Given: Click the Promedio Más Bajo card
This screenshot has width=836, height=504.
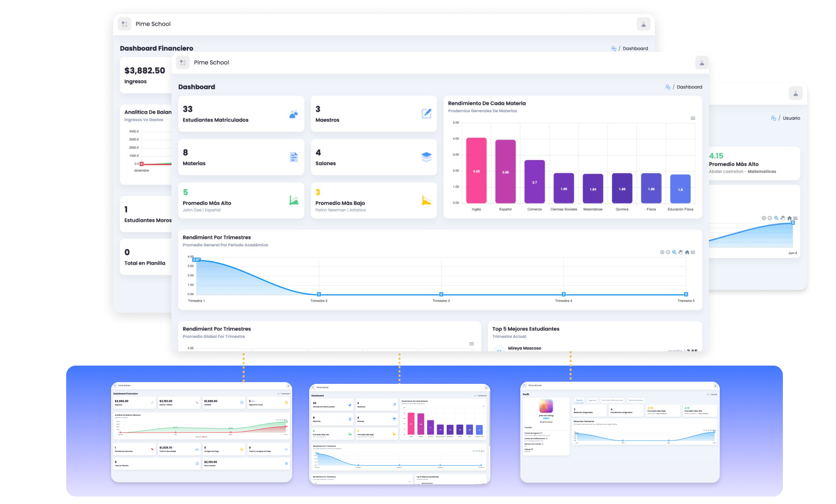Looking at the screenshot, I should coord(374,201).
